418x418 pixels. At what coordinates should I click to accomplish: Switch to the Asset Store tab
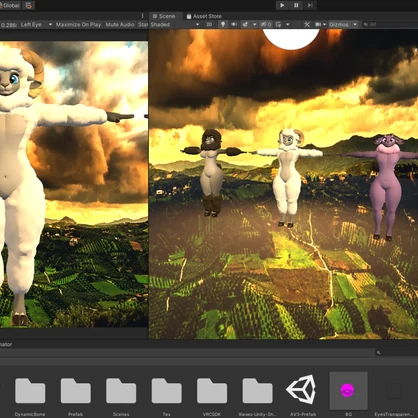(x=204, y=16)
